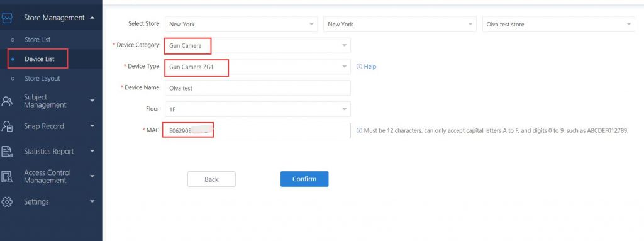Screen dimensions: 644x241
Task: Open the Device Type dropdown
Action: coord(257,67)
